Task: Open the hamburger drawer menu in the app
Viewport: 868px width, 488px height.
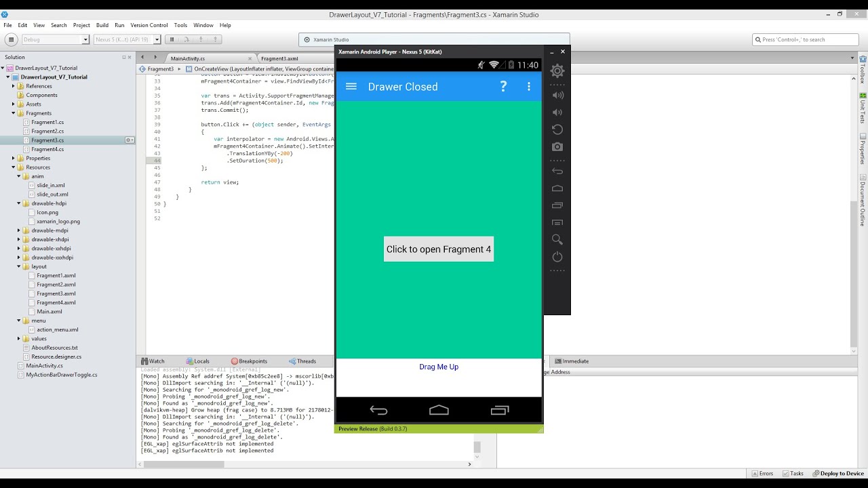Action: pos(351,86)
